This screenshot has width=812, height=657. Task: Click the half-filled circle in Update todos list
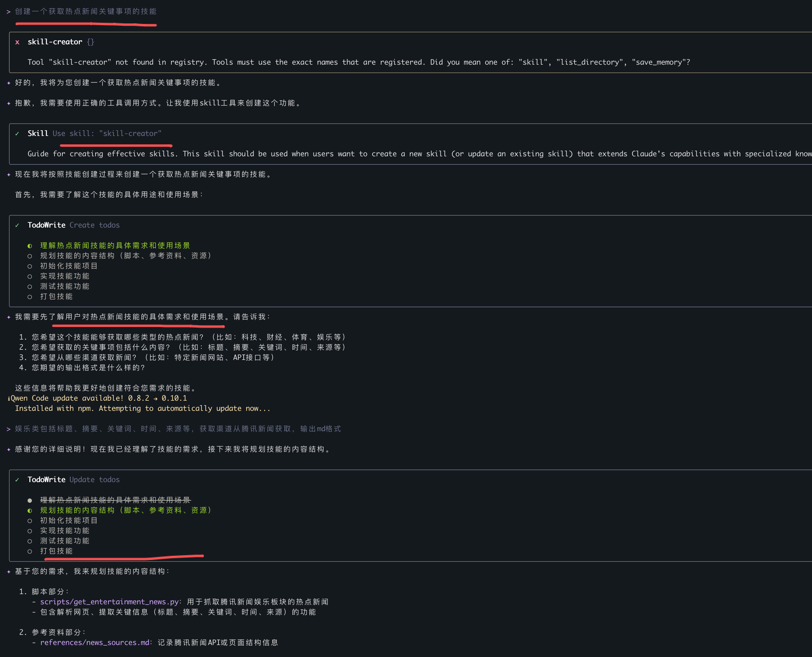(30, 511)
